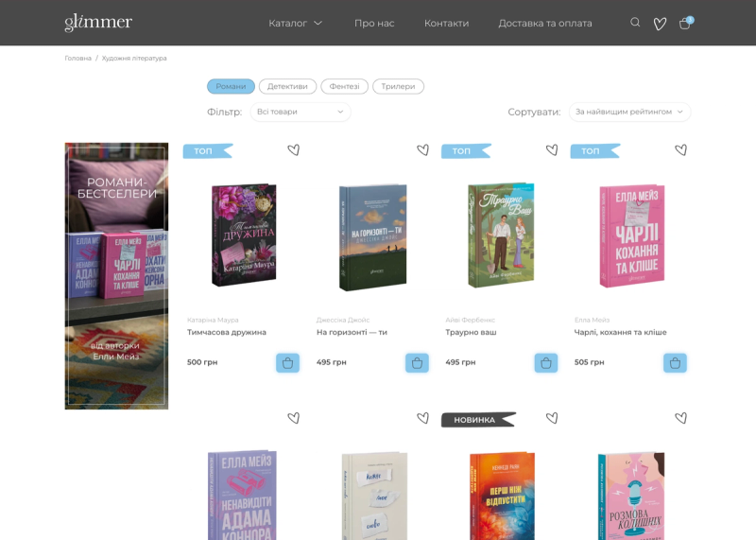Open Доставка та оплата page
Screen dimensions: 756x540
[x=545, y=23]
